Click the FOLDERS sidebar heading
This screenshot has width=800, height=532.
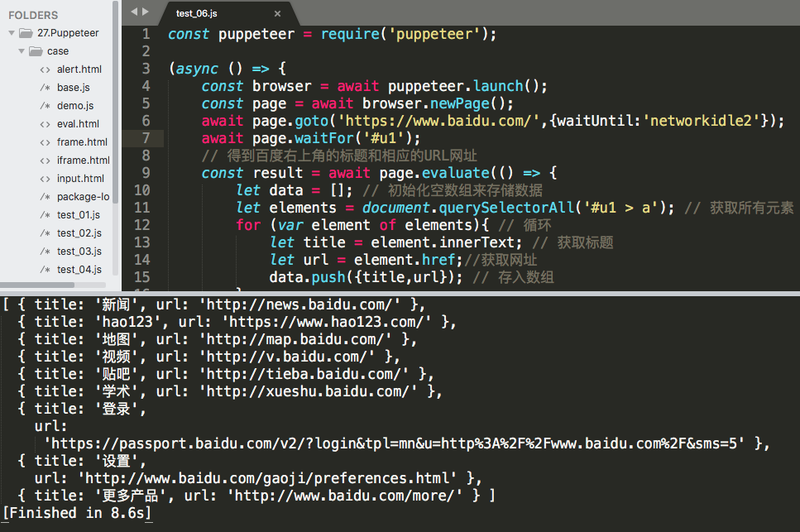tap(33, 15)
